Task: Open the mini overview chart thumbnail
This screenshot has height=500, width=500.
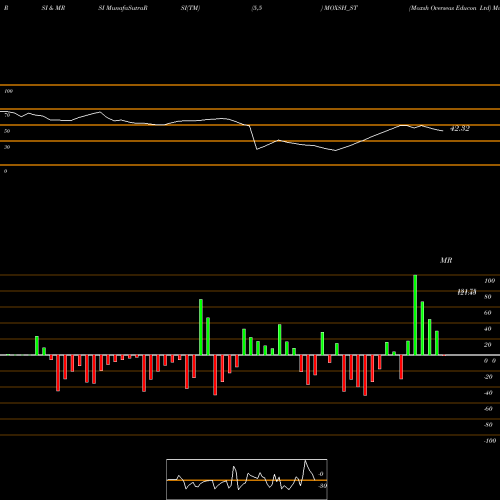Action: [247, 479]
